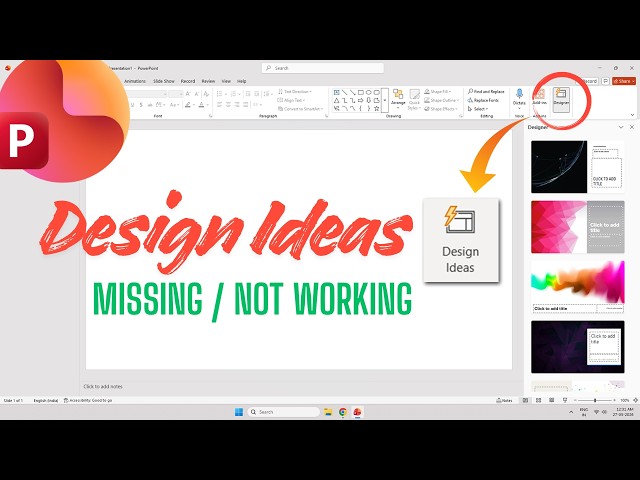Open the Review tab
The image size is (640, 480).
click(x=208, y=81)
